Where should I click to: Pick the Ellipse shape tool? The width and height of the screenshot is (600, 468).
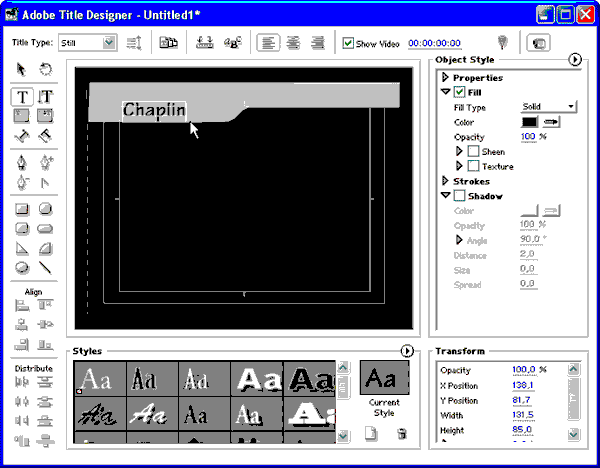(21, 268)
